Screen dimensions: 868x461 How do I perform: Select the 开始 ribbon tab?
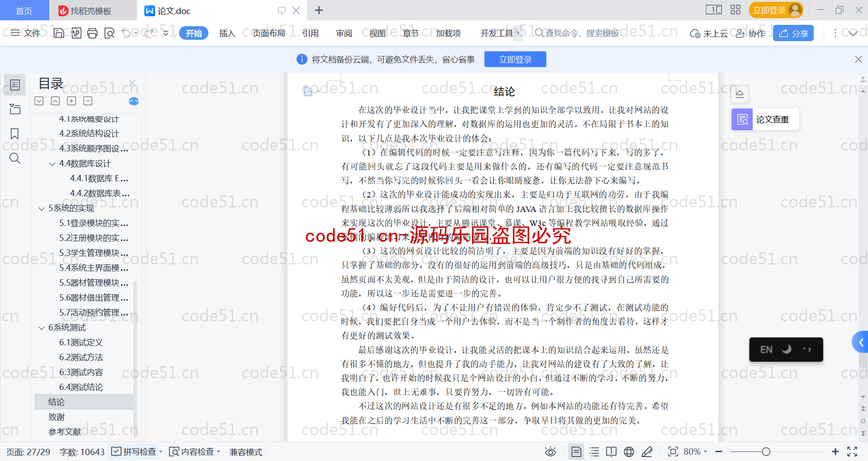pyautogui.click(x=193, y=33)
